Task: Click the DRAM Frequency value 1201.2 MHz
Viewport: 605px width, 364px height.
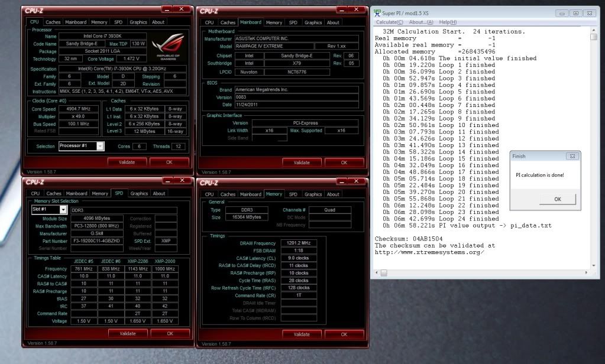Action: click(x=299, y=243)
